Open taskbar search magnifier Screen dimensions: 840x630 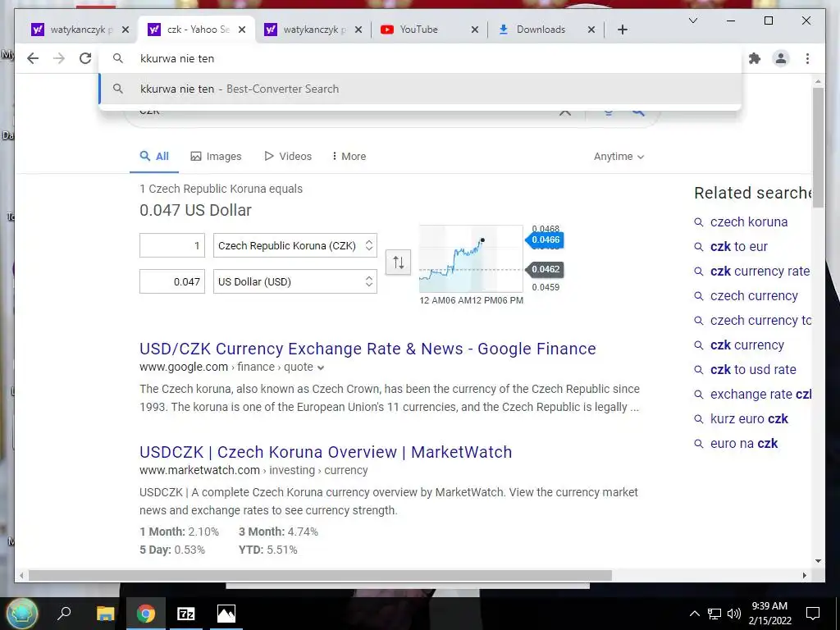coord(64,614)
